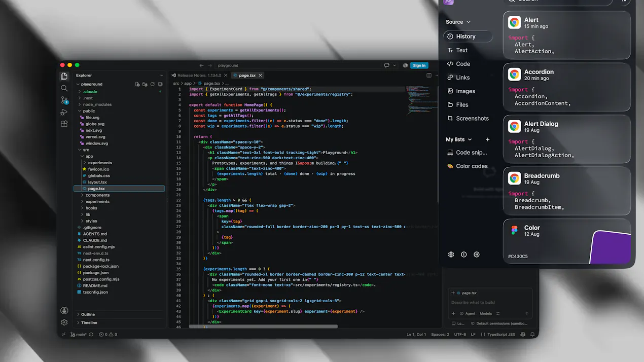Image resolution: width=644 pixels, height=362 pixels.
Task: Open the Extensions view in the activity bar
Action: [64, 124]
